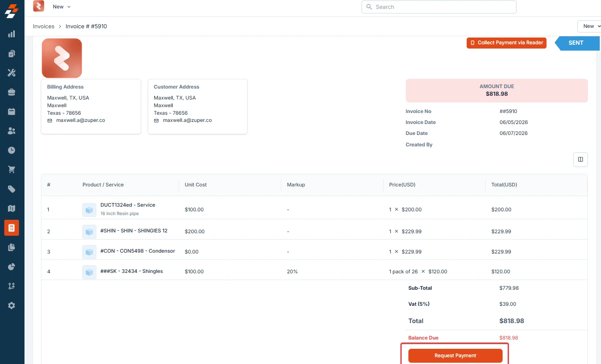Select #CON - CON5498 - Condensor item
This screenshot has height=364, width=601.
pos(138,251)
